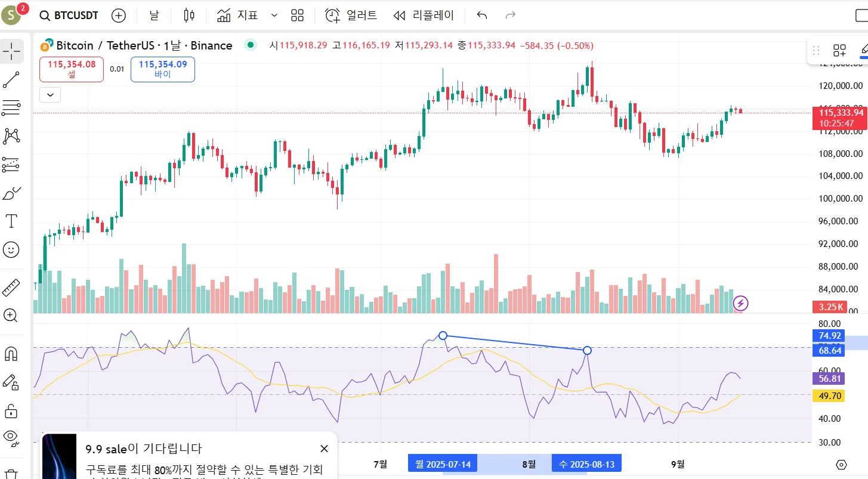Click the blue 바이 buy price button

pos(163,69)
